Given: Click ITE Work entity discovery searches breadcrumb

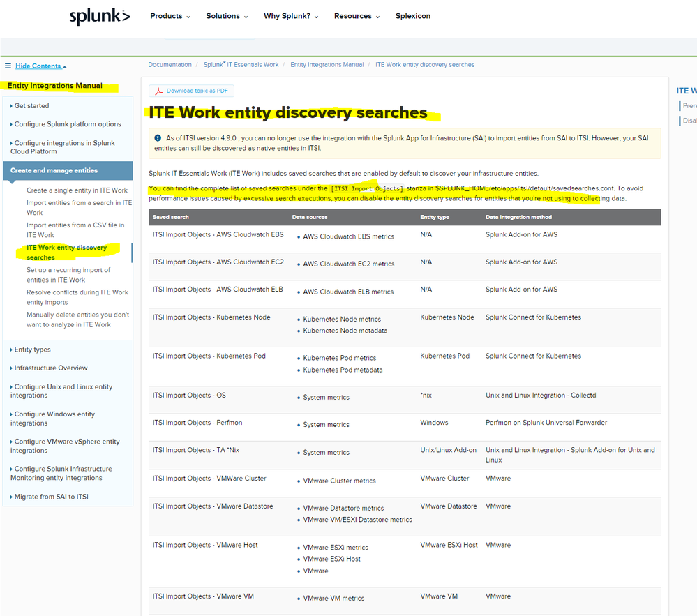Looking at the screenshot, I should [x=425, y=64].
